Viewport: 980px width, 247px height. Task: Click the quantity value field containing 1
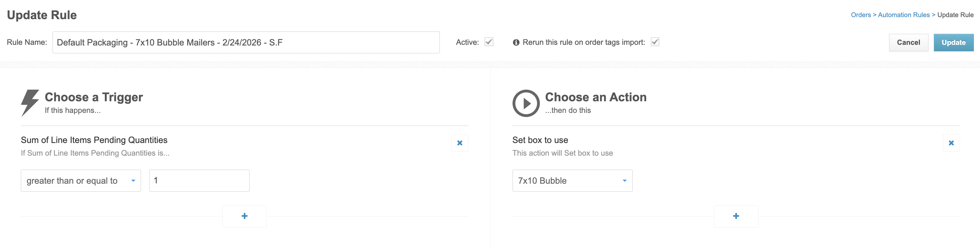tap(199, 181)
